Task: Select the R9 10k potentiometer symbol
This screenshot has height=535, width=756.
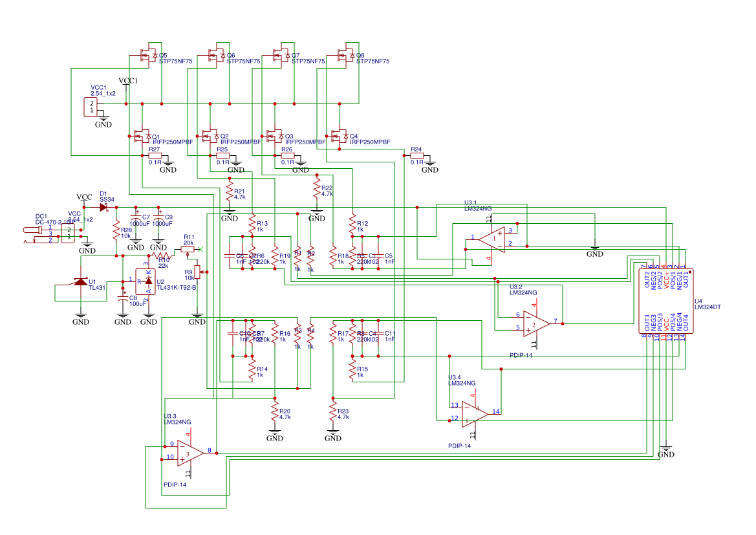Action: (x=197, y=272)
